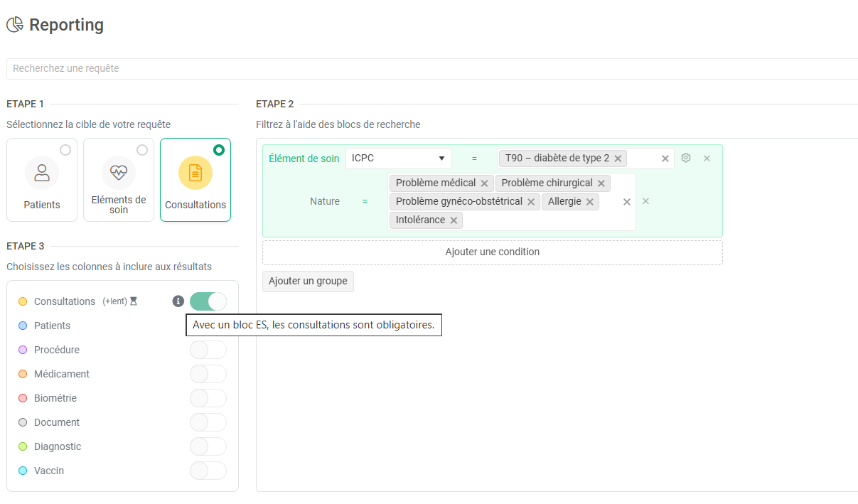
Task: Click the Recherchez une requête search field
Action: 427,69
